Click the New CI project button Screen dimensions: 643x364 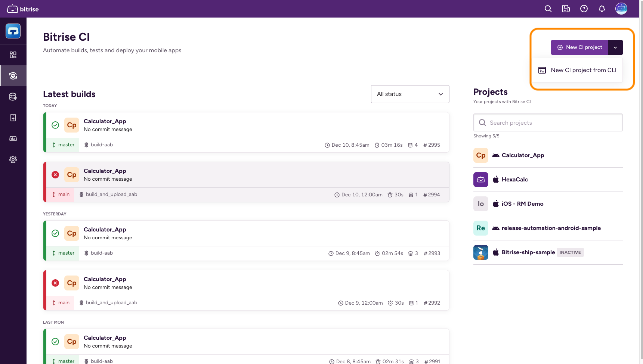pos(579,47)
